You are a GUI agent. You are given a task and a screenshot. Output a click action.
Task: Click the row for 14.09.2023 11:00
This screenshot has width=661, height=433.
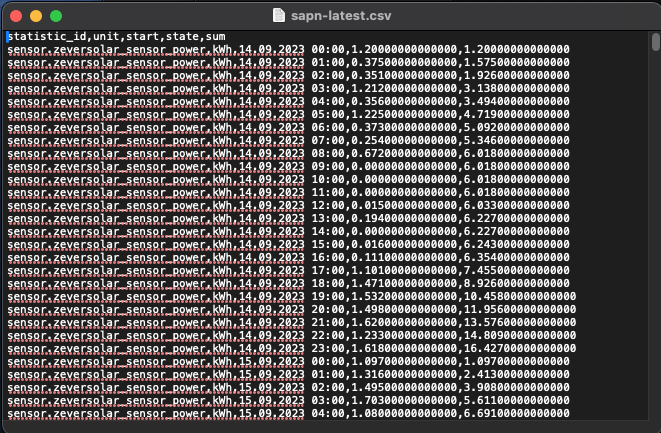pos(288,192)
